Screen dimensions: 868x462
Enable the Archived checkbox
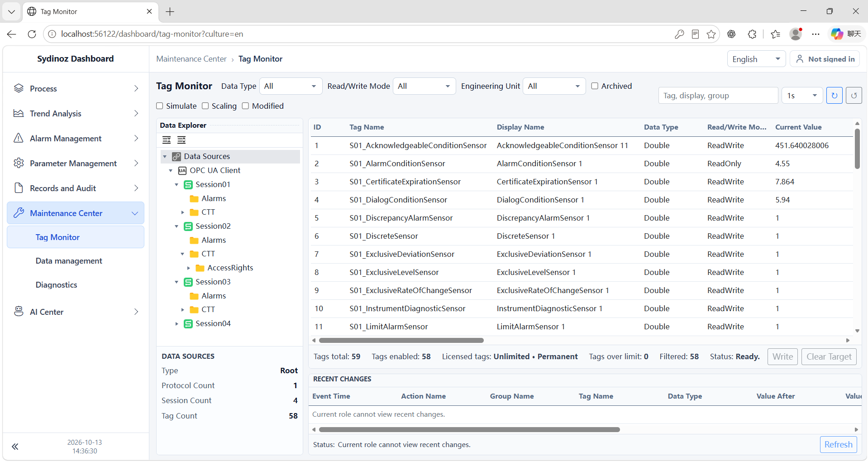[x=595, y=86]
